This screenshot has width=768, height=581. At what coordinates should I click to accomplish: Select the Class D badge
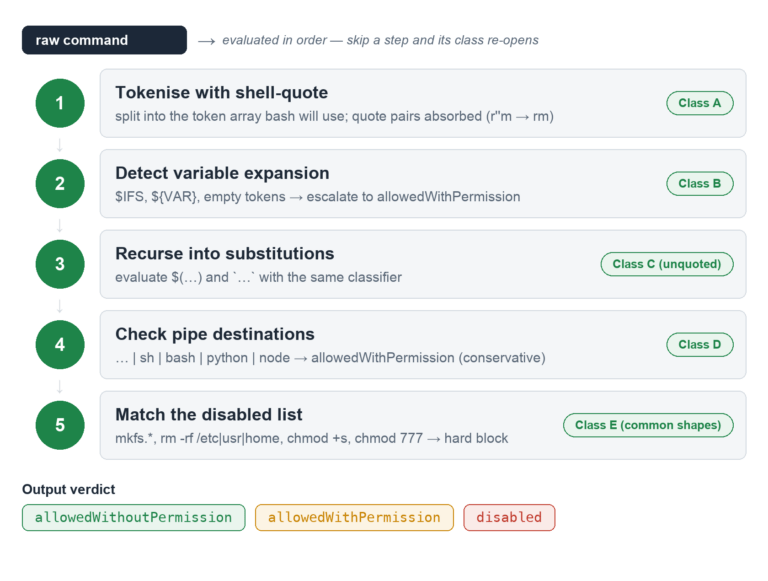point(699,344)
